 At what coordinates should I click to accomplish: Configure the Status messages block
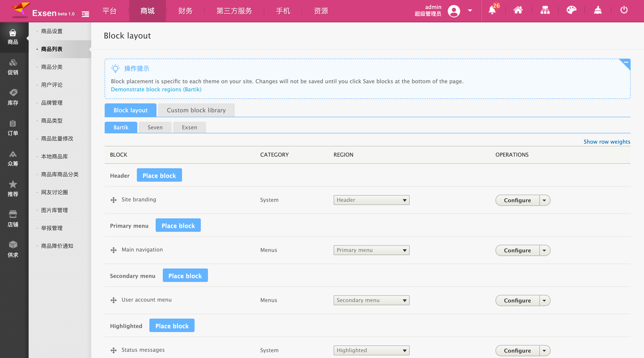(x=517, y=350)
